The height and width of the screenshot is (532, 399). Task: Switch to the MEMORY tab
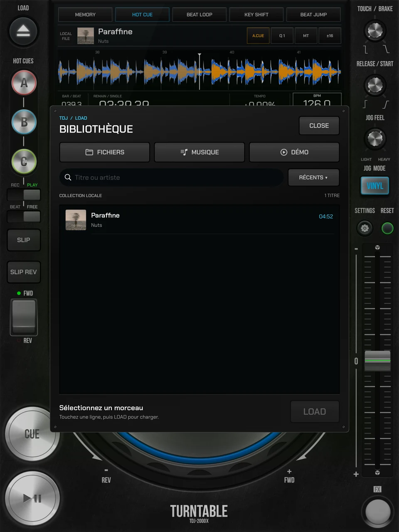[x=85, y=15]
